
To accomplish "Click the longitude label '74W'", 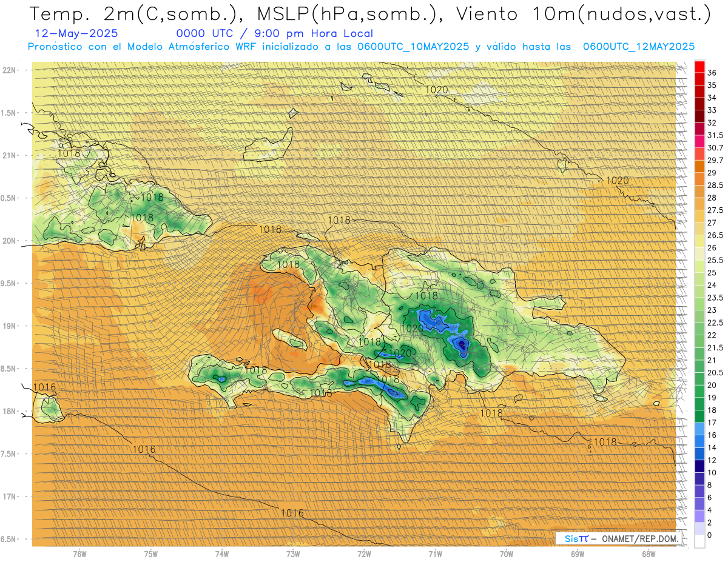I will click(222, 554).
